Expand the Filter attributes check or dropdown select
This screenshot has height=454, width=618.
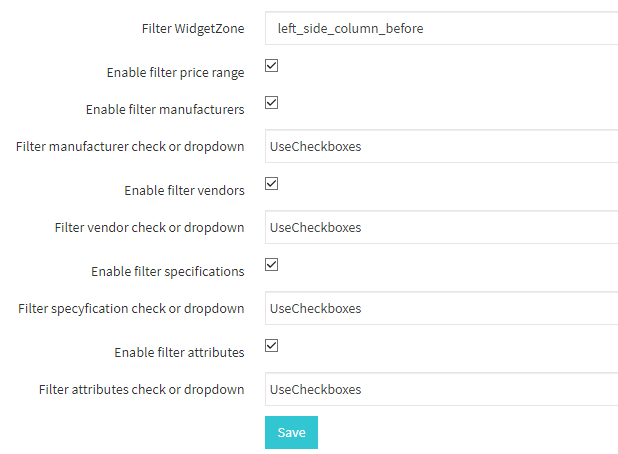(441, 389)
